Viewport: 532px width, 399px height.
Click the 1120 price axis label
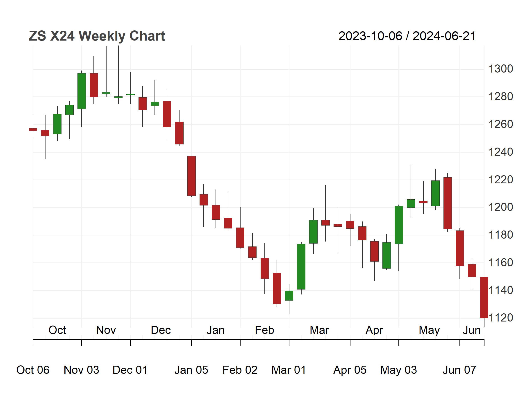[501, 318]
